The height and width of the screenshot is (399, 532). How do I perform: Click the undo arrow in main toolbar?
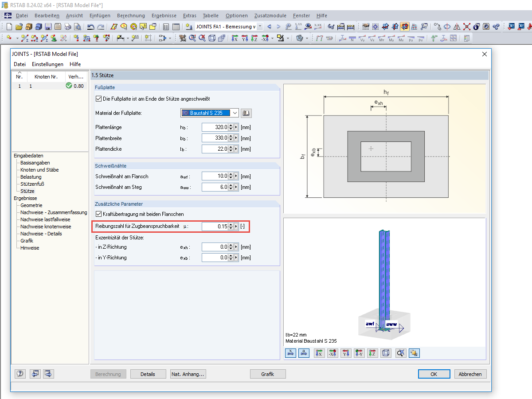(90, 27)
